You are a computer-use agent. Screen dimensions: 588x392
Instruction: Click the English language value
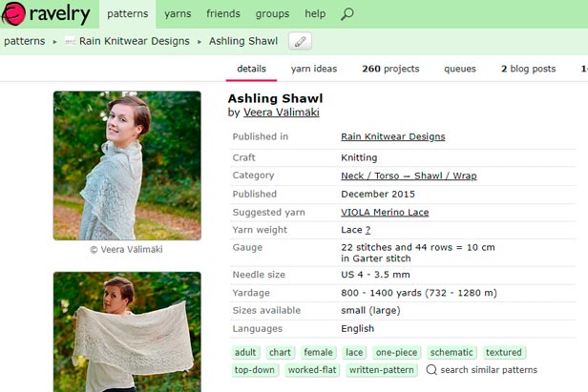pyautogui.click(x=357, y=329)
